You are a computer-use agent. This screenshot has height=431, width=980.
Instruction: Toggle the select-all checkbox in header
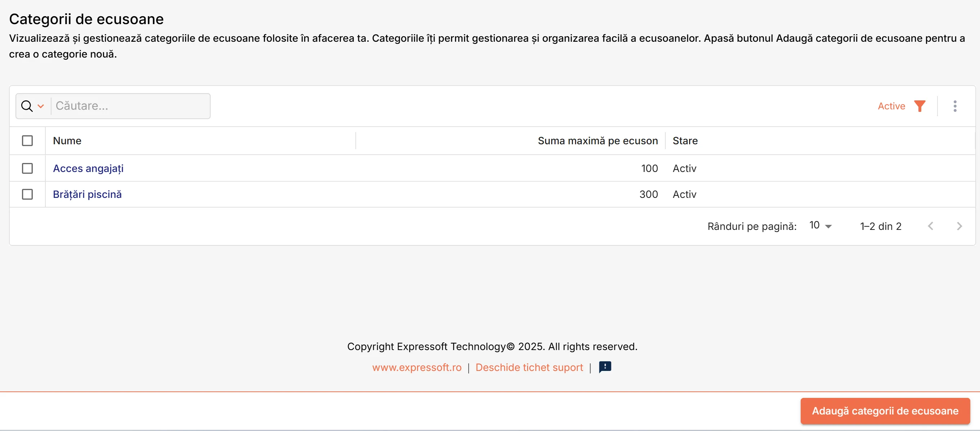pyautogui.click(x=27, y=141)
